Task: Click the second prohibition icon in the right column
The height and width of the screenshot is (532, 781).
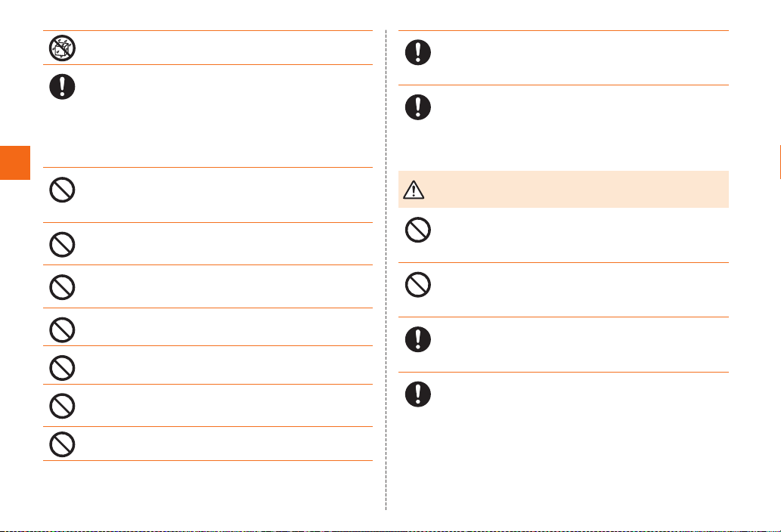Action: tap(418, 285)
